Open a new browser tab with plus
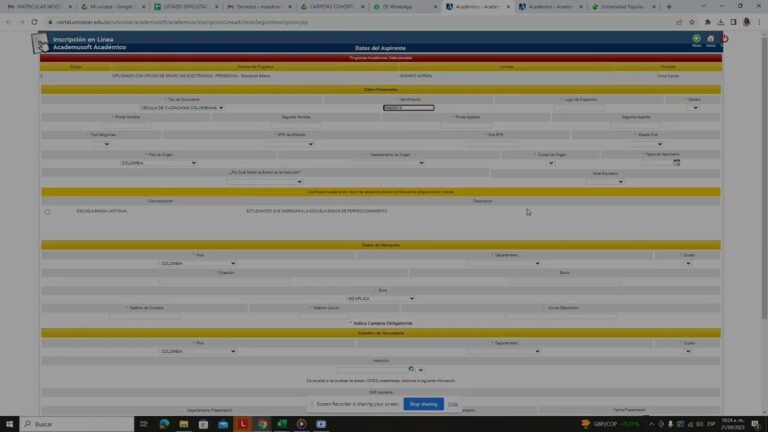The width and height of the screenshot is (768, 432). (669, 7)
